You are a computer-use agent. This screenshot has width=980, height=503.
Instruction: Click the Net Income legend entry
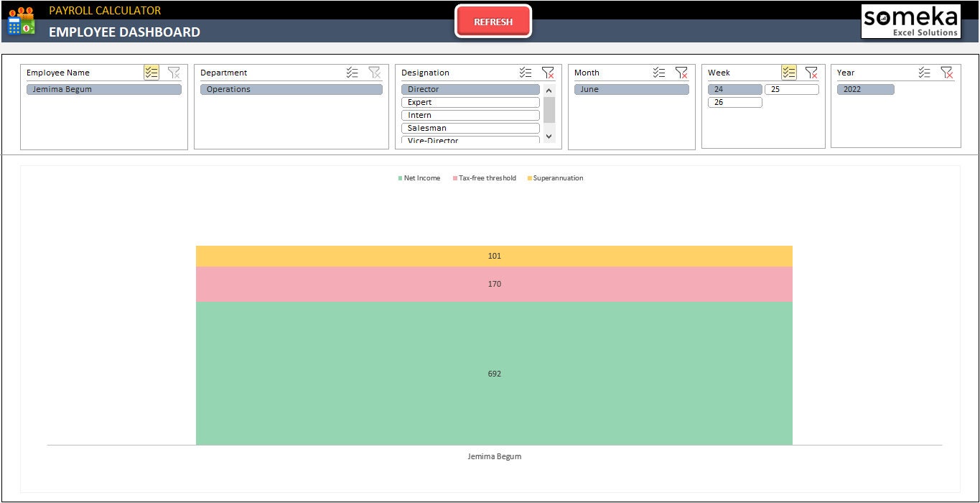point(419,178)
